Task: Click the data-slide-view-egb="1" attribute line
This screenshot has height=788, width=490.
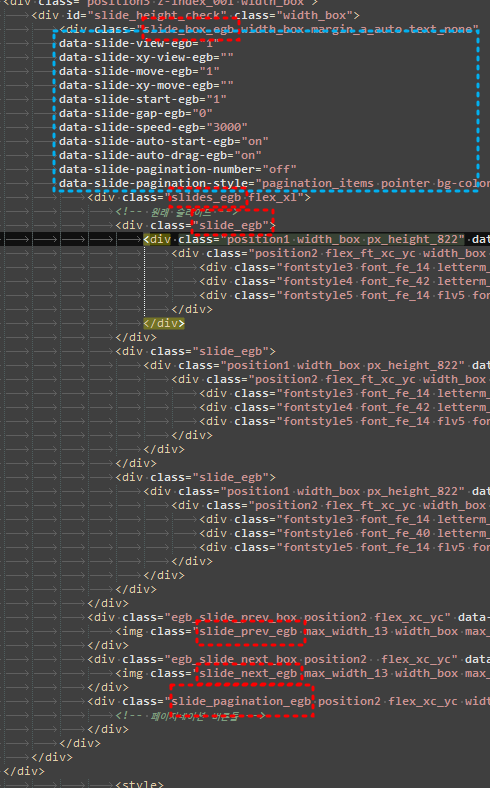Action: 140,43
